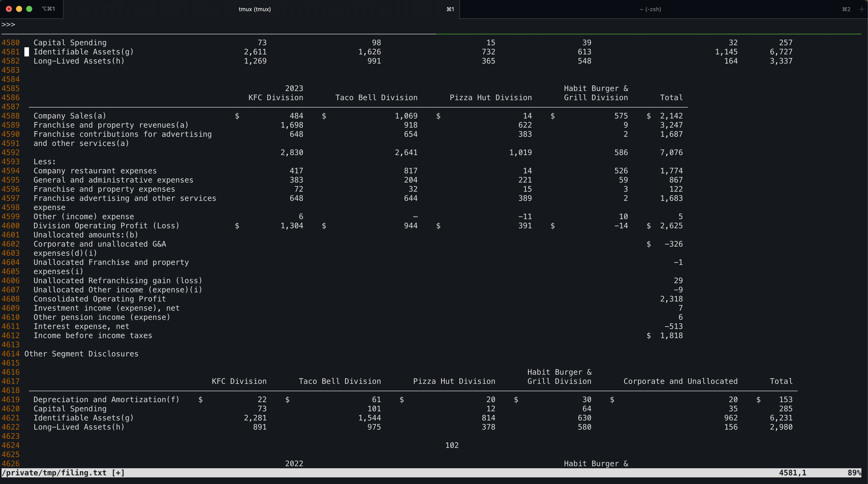Place cursor on Company Sales(a) text
The height and width of the screenshot is (484, 868).
70,116
